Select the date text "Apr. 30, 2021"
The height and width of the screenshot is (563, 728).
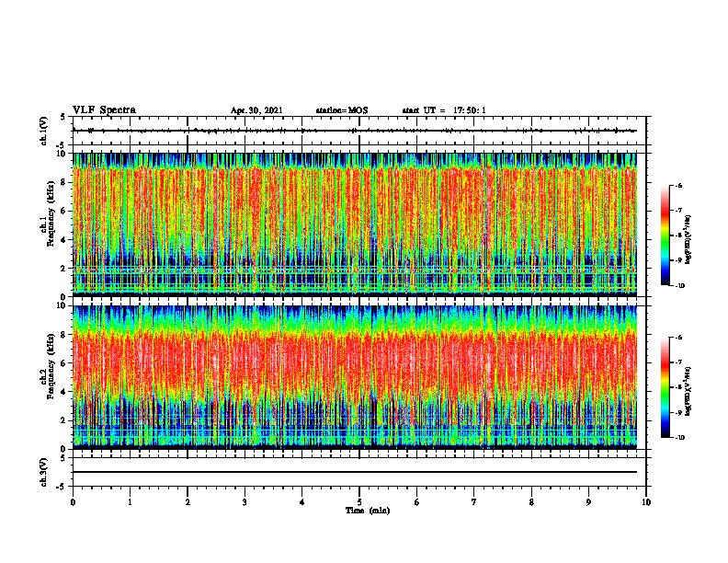coord(256,110)
